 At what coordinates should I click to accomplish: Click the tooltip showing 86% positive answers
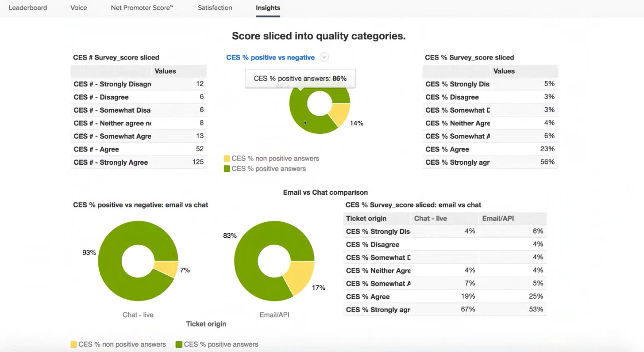300,78
